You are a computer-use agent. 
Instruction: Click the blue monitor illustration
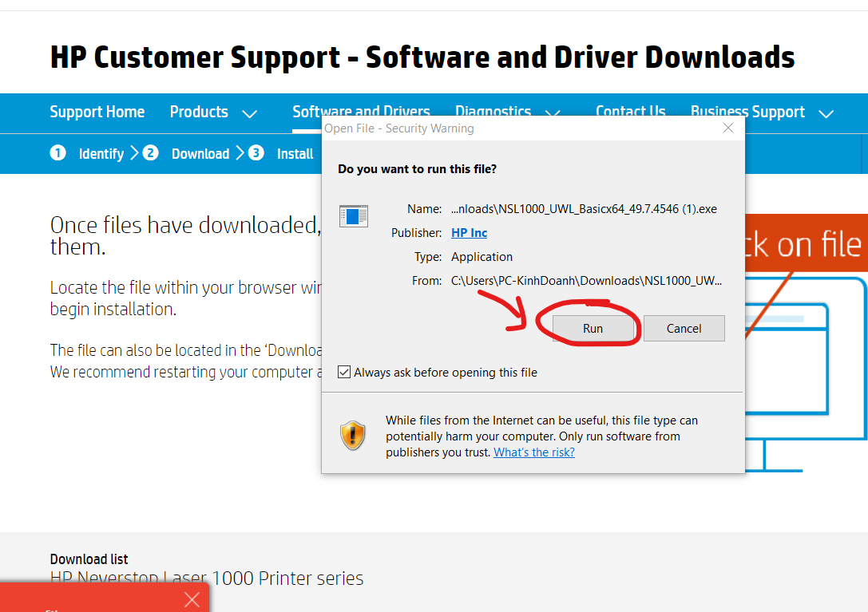807,375
